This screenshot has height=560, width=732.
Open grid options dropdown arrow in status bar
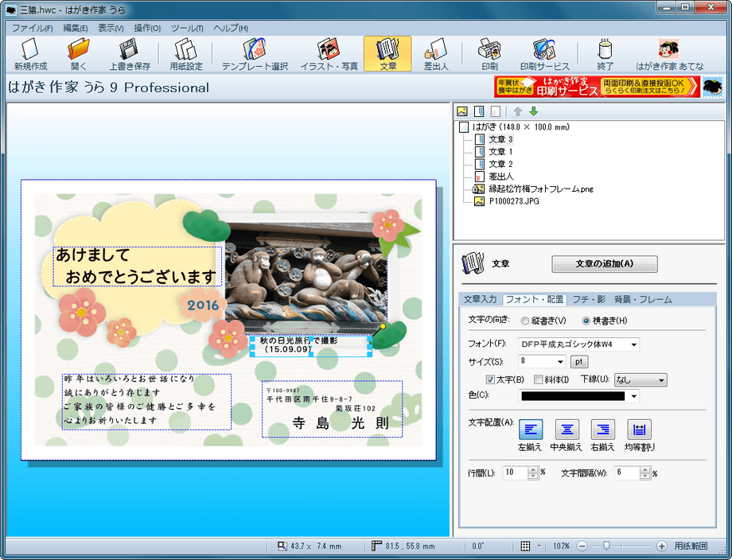pos(539,546)
